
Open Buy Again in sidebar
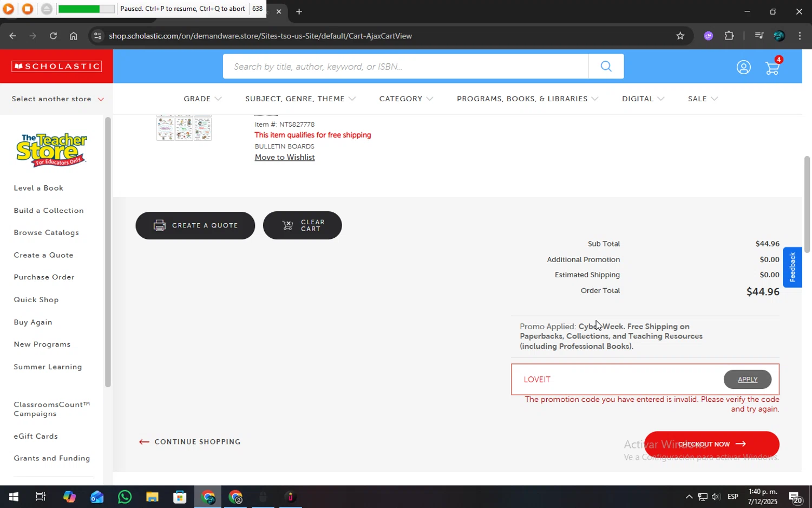tap(33, 322)
